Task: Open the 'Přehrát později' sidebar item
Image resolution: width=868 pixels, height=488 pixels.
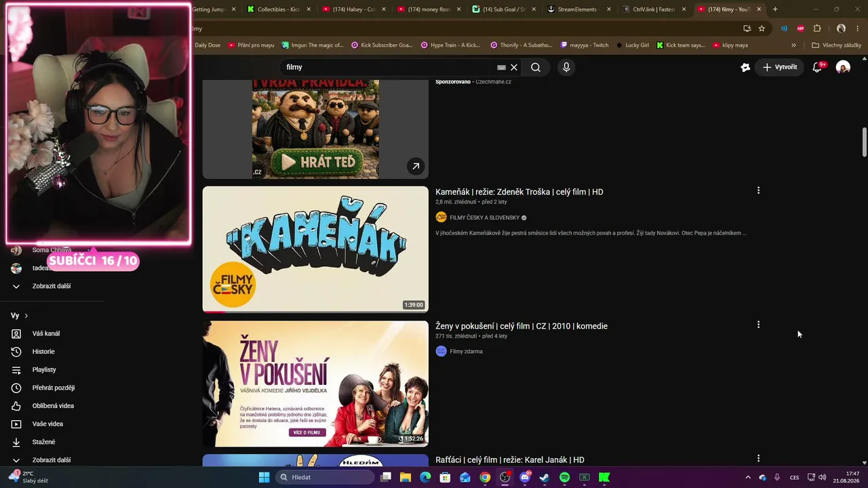Action: coord(54,388)
